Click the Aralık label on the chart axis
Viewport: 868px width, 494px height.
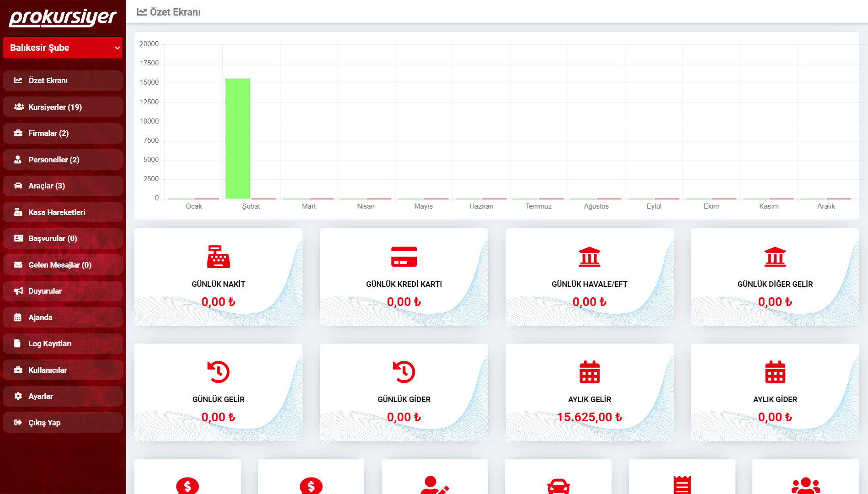pyautogui.click(x=826, y=206)
